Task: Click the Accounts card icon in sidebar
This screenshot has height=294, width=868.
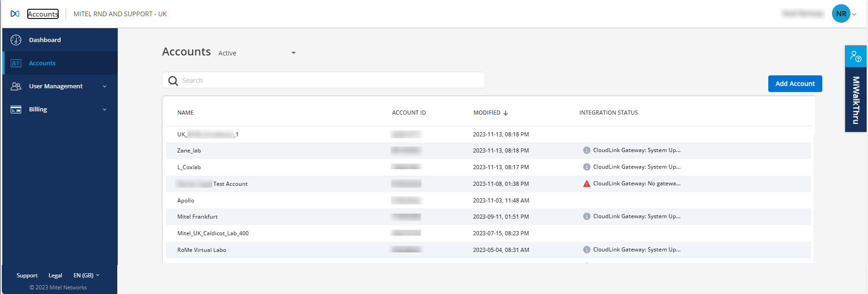Action: pos(16,63)
